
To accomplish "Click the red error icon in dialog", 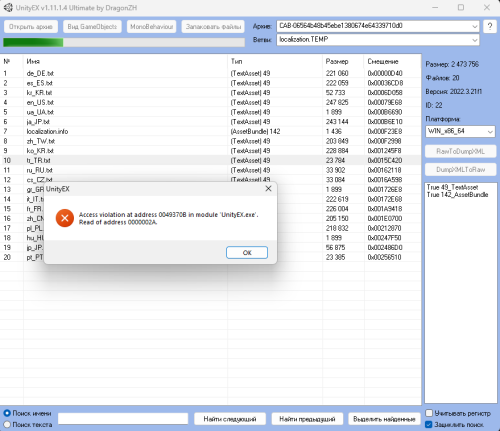I will [x=65, y=218].
